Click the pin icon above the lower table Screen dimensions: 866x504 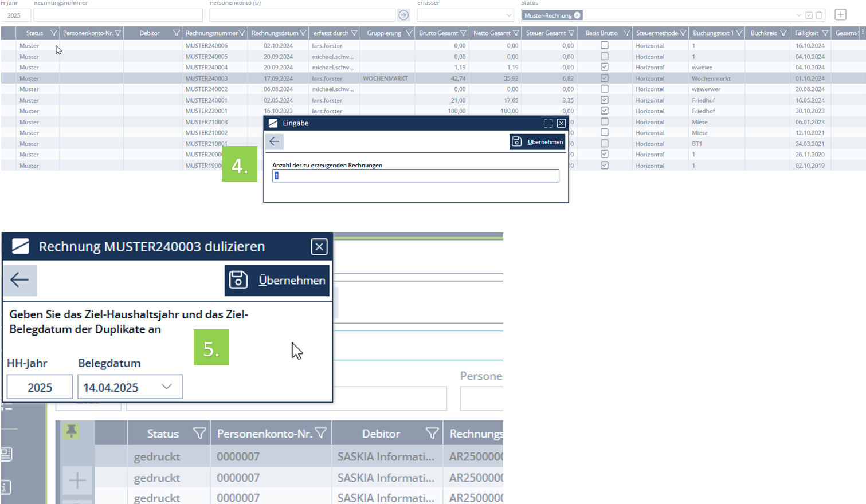click(x=71, y=431)
